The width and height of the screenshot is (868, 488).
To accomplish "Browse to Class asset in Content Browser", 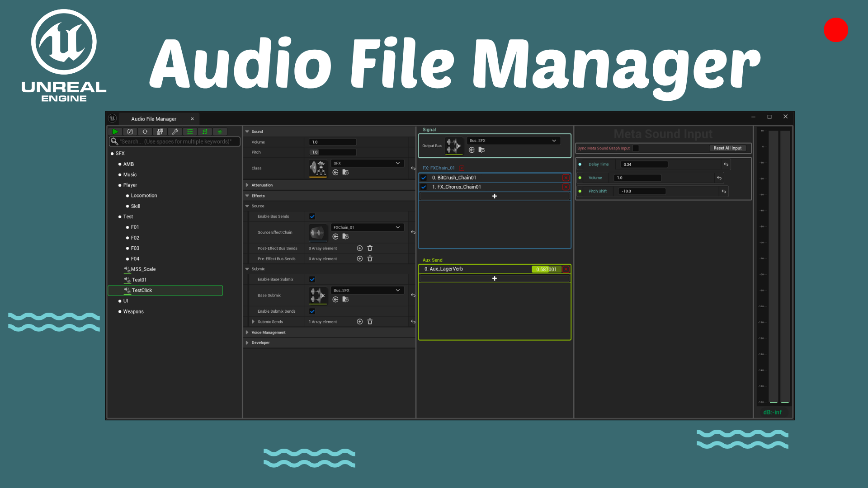I will point(345,172).
